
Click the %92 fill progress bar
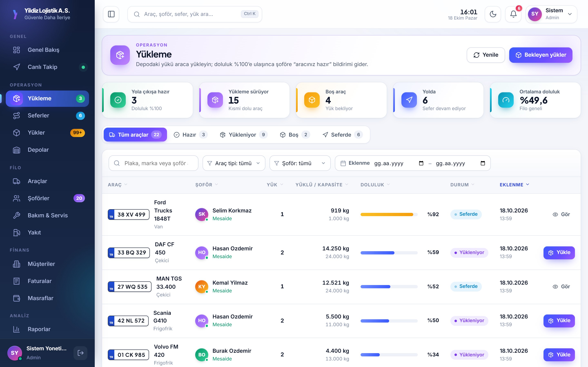click(x=389, y=214)
